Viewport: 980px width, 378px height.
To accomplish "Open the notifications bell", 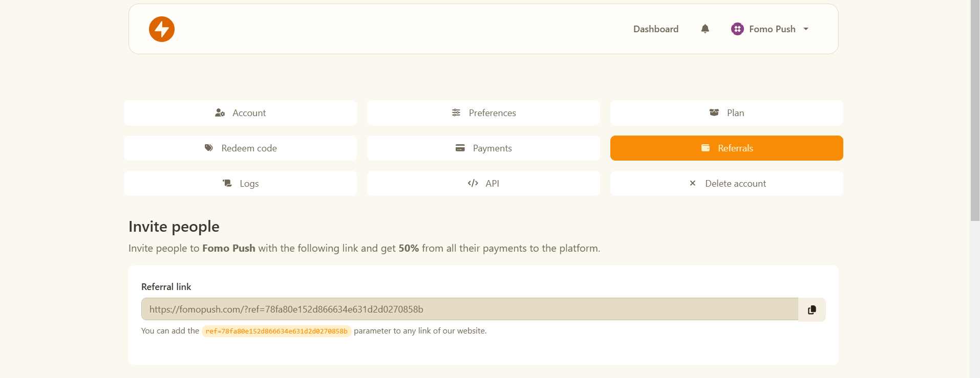I will tap(705, 29).
